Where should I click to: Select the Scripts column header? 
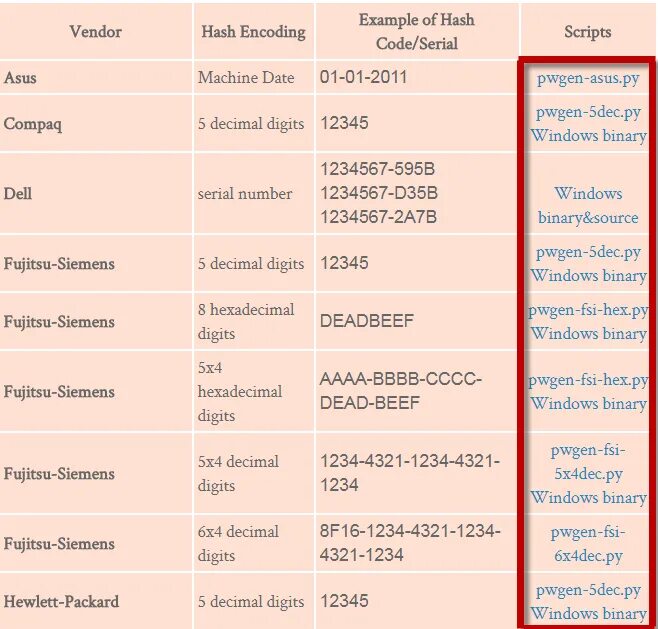click(x=588, y=32)
